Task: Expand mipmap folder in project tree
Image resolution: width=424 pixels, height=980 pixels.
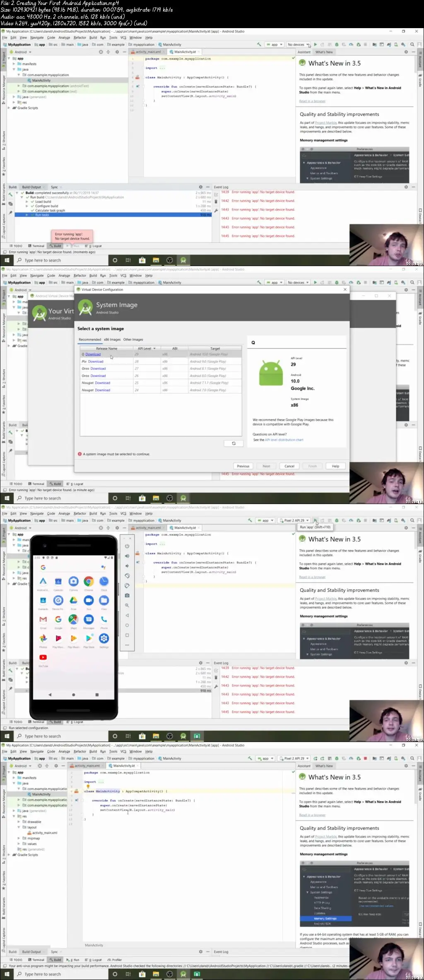Action: click(x=19, y=838)
